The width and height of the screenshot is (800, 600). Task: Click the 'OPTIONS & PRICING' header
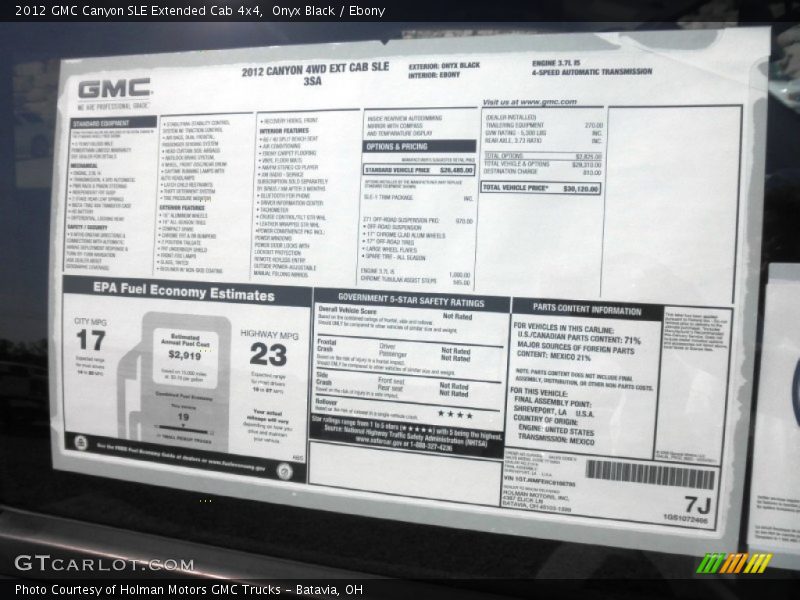[x=419, y=146]
